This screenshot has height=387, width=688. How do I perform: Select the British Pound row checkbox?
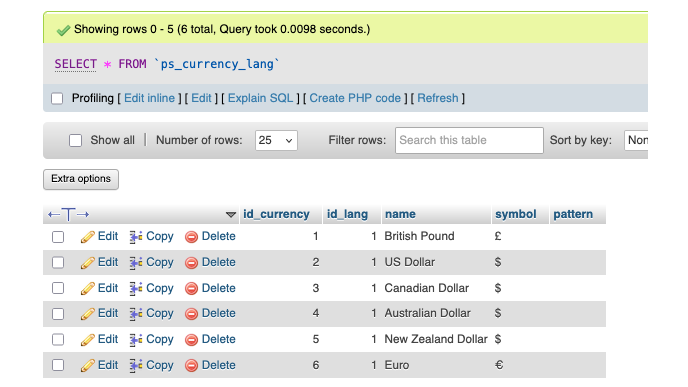[58, 237]
